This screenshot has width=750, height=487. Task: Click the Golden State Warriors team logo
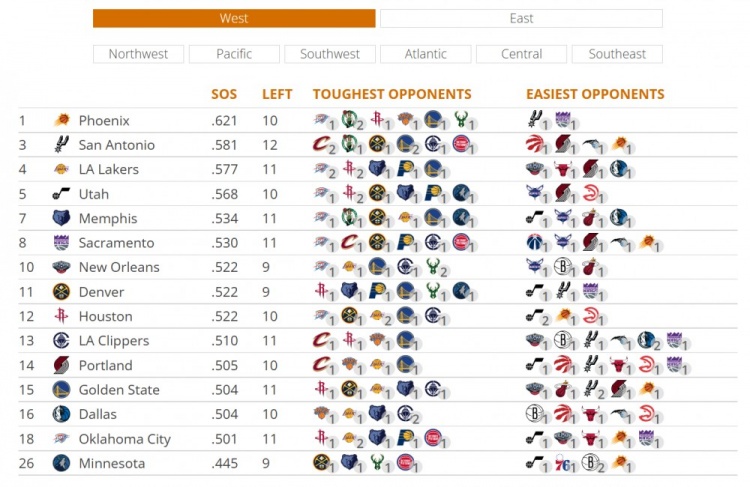point(61,390)
